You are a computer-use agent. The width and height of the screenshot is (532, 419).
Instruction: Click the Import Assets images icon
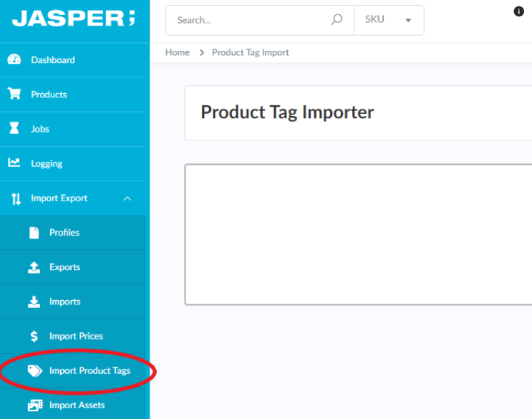point(34,405)
